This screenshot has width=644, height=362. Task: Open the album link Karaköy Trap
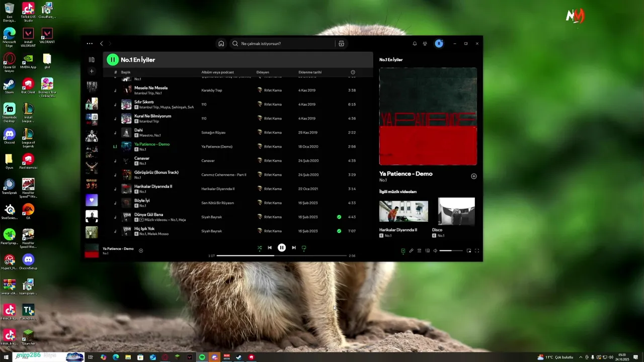tap(211, 90)
